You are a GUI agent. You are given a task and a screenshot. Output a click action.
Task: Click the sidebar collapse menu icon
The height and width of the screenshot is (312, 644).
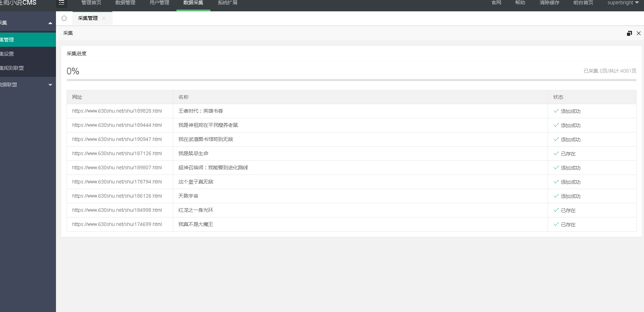[x=62, y=3]
